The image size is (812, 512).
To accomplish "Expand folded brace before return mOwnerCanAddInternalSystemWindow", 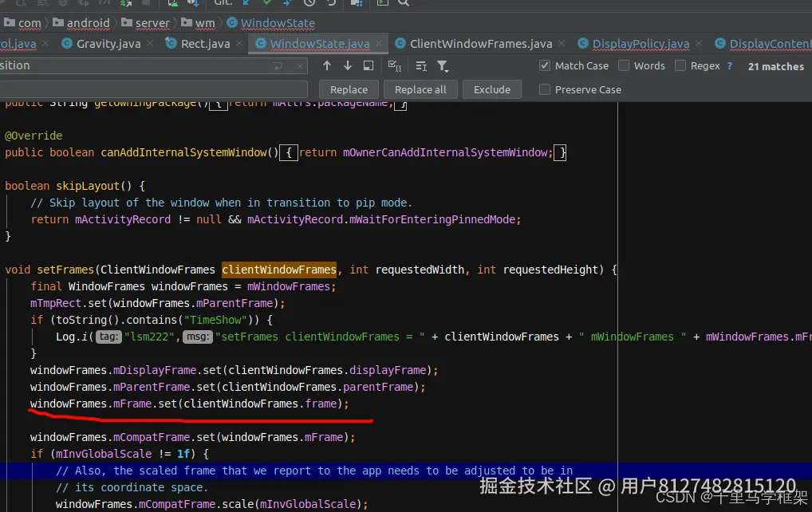I will coord(289,152).
